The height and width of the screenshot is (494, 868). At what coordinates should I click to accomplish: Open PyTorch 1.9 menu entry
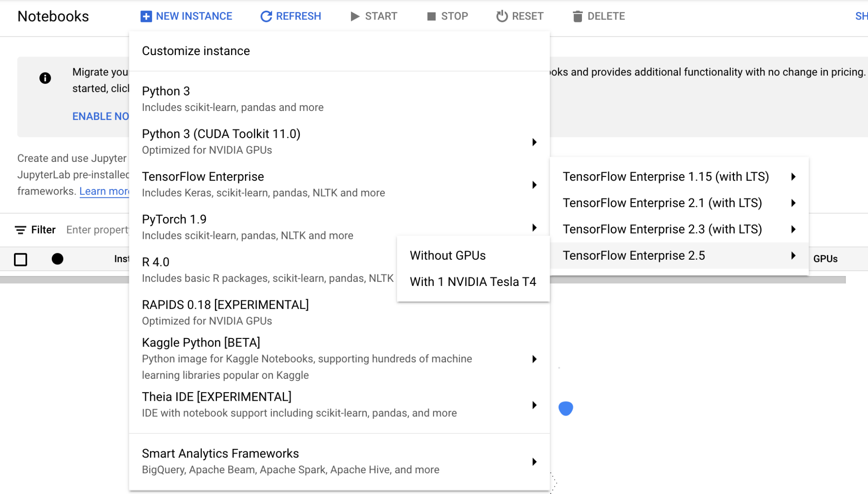[x=339, y=228]
